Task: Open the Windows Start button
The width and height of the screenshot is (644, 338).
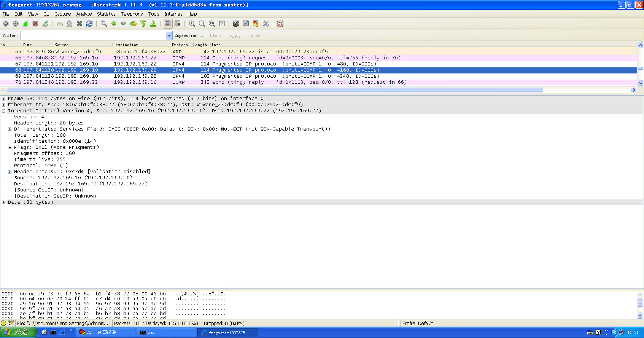Action: click(18, 332)
